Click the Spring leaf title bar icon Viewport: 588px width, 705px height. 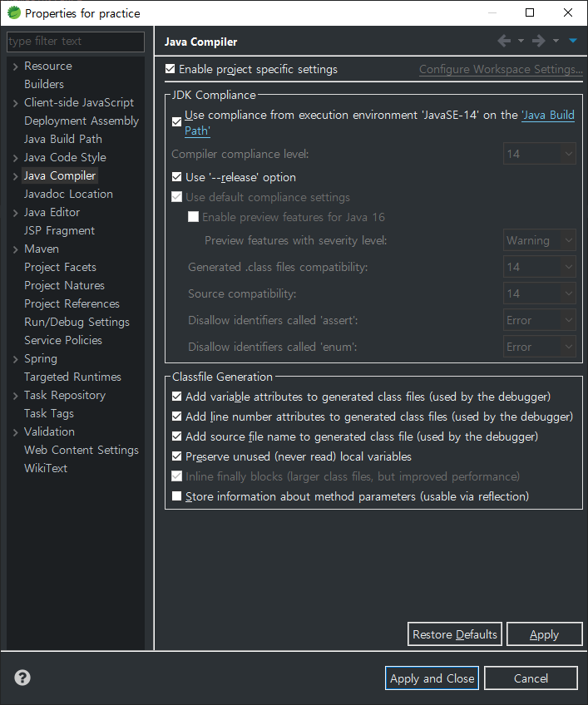[14, 12]
